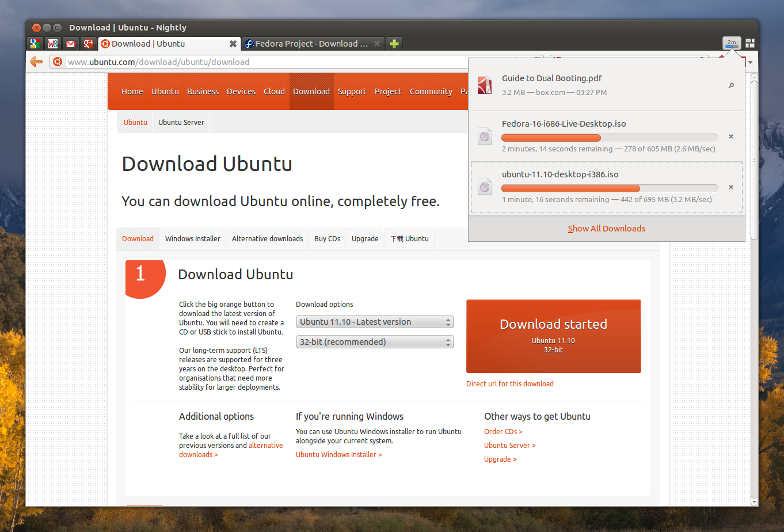This screenshot has width=784, height=532.
Task: Open containing folder for Guide to Dual Booting.pdf
Action: (x=731, y=86)
